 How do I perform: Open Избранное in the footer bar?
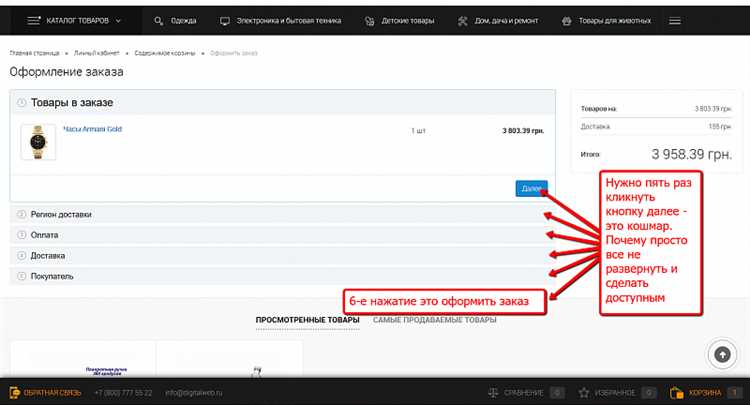tap(617, 393)
